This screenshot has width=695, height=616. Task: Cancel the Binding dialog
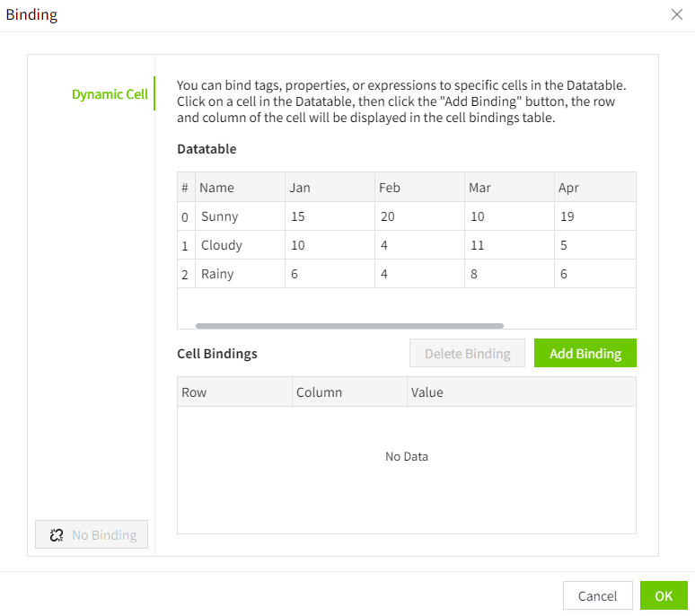(597, 596)
